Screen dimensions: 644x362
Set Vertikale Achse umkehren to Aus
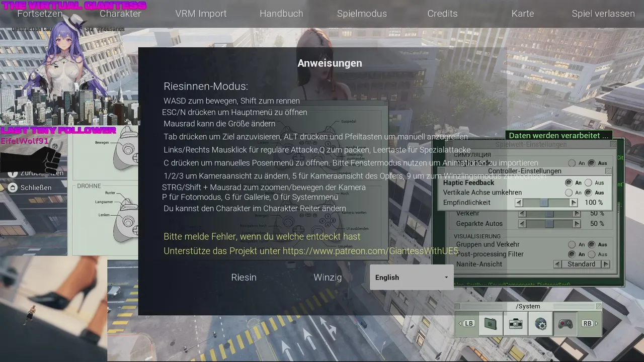tap(588, 193)
